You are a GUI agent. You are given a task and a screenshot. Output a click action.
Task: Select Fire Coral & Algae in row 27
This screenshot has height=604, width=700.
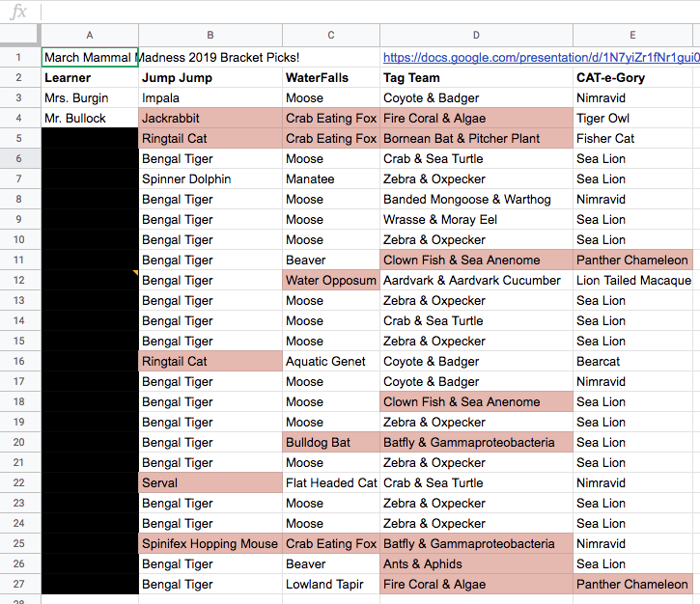coord(476,584)
